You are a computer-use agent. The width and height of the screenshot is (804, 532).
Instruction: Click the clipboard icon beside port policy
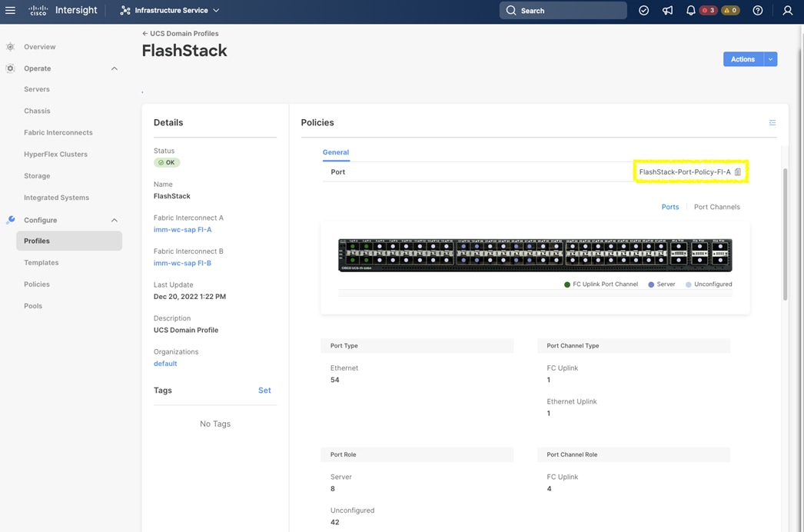tap(738, 172)
